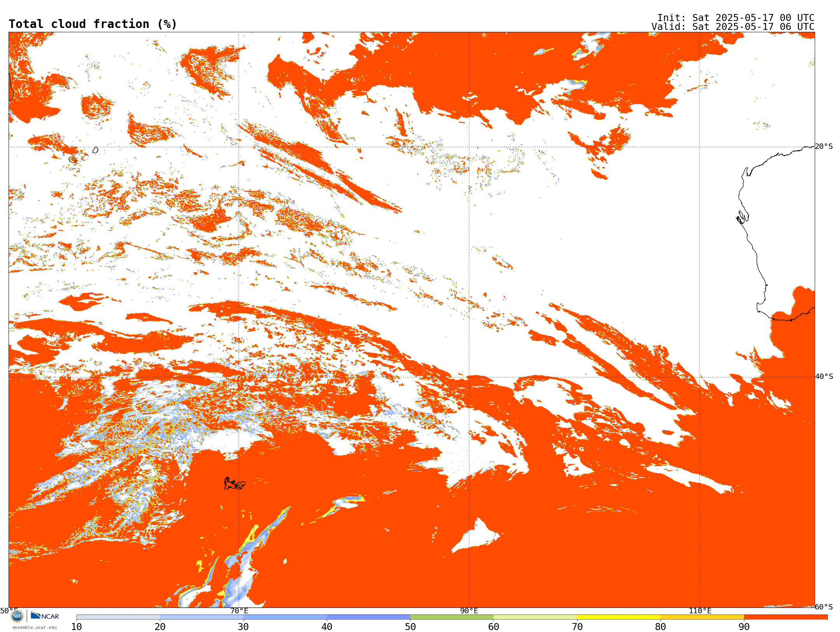Click the Réunion island outline near 20°S

72,160
